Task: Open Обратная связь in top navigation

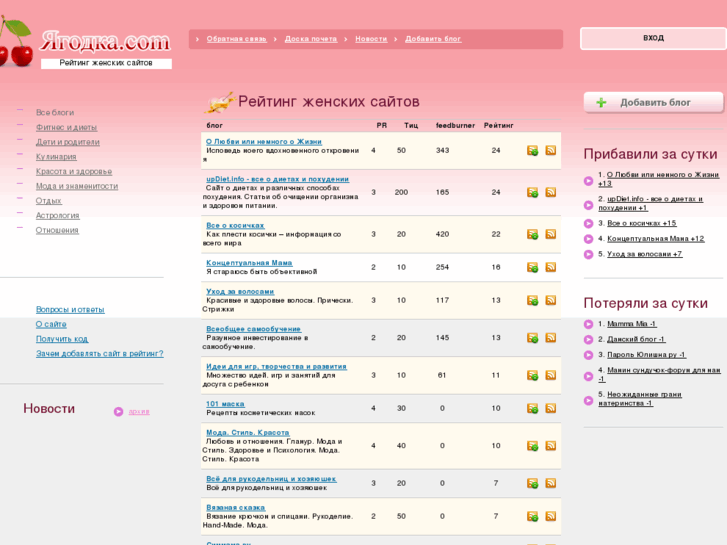Action: click(x=236, y=39)
